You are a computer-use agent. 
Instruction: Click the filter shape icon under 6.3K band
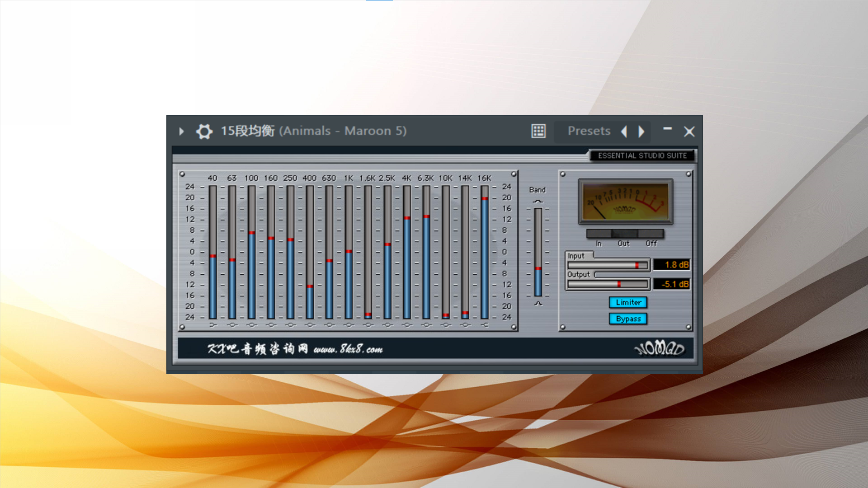tap(427, 324)
